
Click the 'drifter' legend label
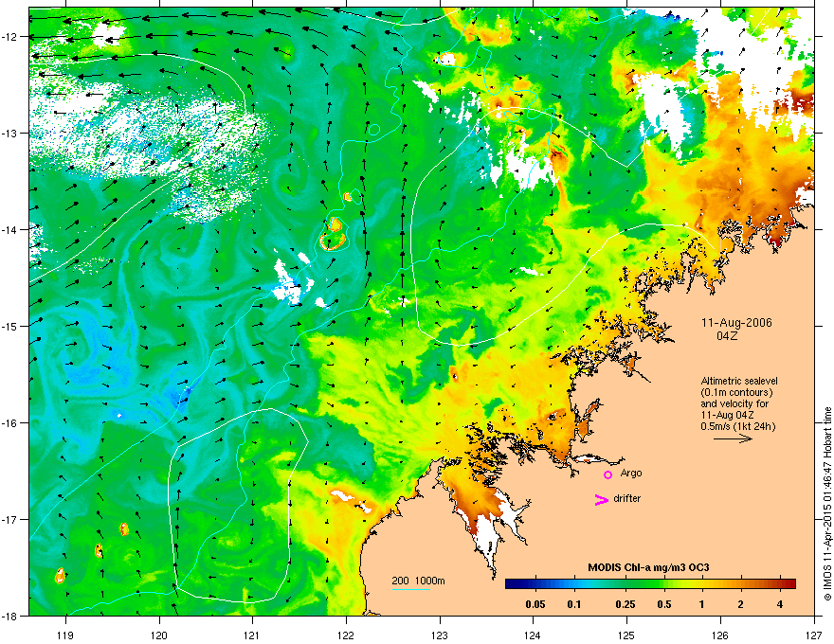coord(627,498)
